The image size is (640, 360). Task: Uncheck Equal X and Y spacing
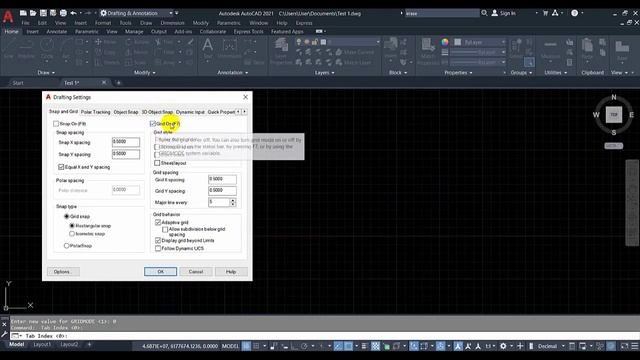(61, 167)
